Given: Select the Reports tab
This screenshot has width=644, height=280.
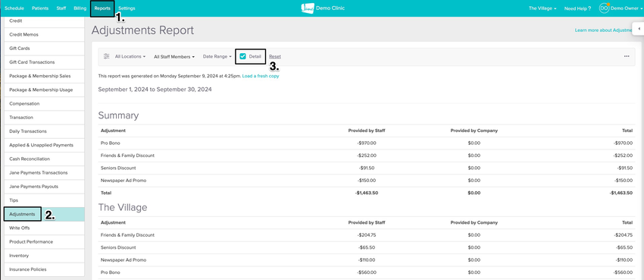Looking at the screenshot, I should [x=102, y=8].
